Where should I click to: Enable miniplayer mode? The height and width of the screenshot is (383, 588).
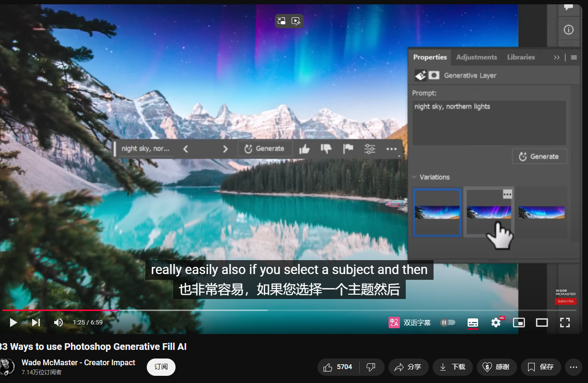coord(519,323)
